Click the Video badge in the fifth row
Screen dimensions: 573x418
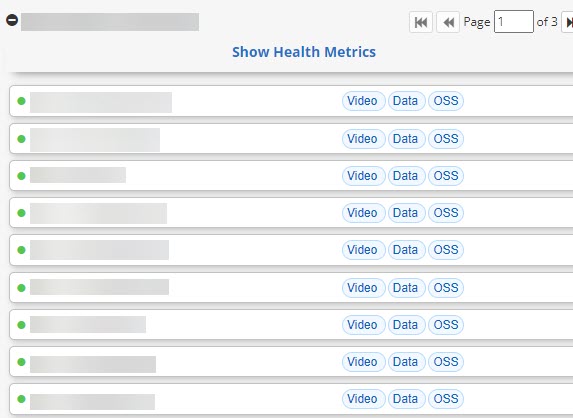(363, 250)
